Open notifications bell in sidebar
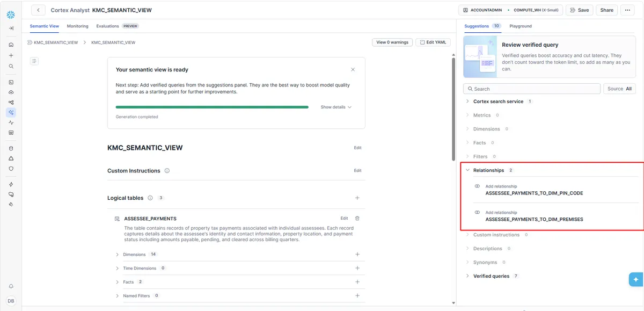Screen dimensions: 644x311 pyautogui.click(x=11, y=286)
